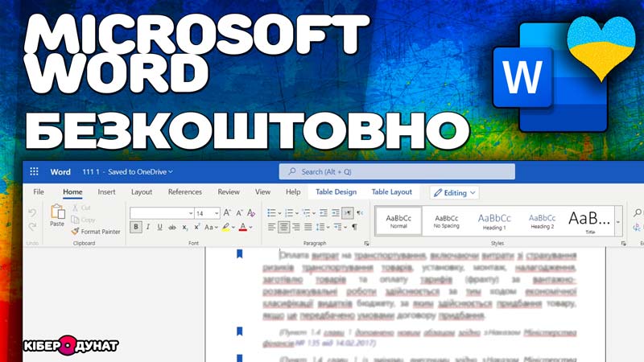Decrease font size with shrink button
This screenshot has height=362, width=644.
tap(239, 212)
